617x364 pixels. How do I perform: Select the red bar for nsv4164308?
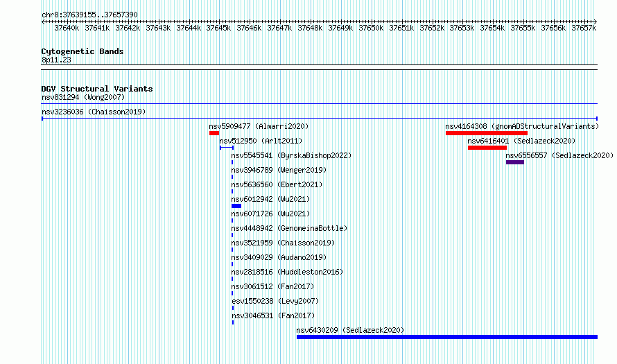(x=487, y=133)
